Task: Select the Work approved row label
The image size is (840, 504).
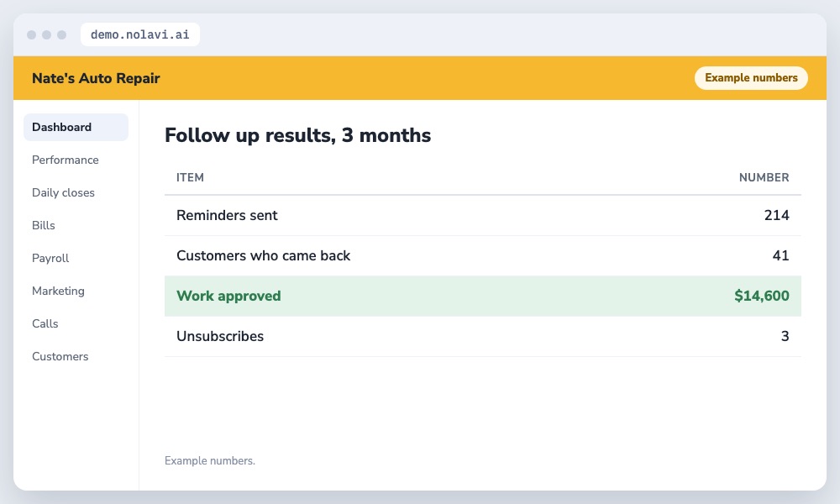Action: pos(228,297)
